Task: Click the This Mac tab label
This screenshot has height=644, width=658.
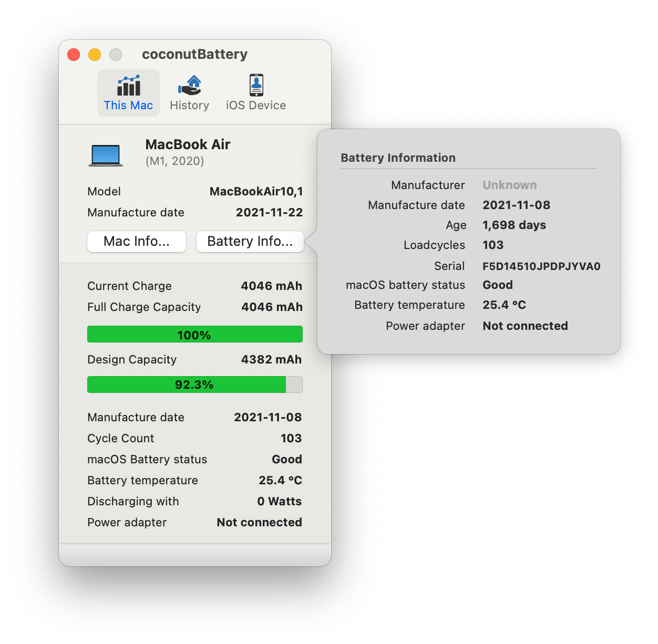Action: [x=128, y=105]
